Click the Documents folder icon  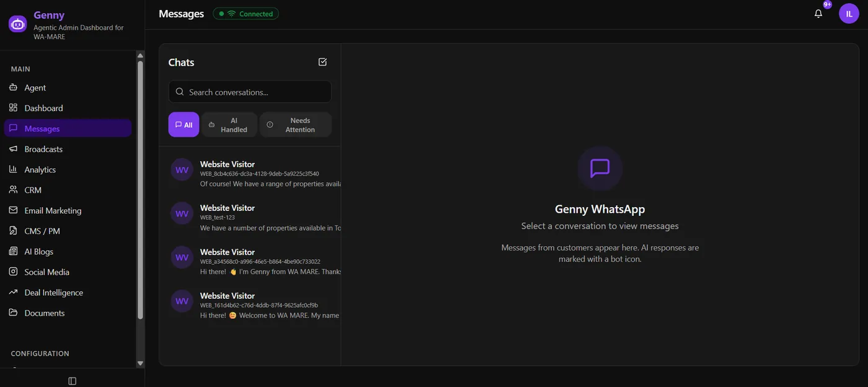pyautogui.click(x=13, y=313)
